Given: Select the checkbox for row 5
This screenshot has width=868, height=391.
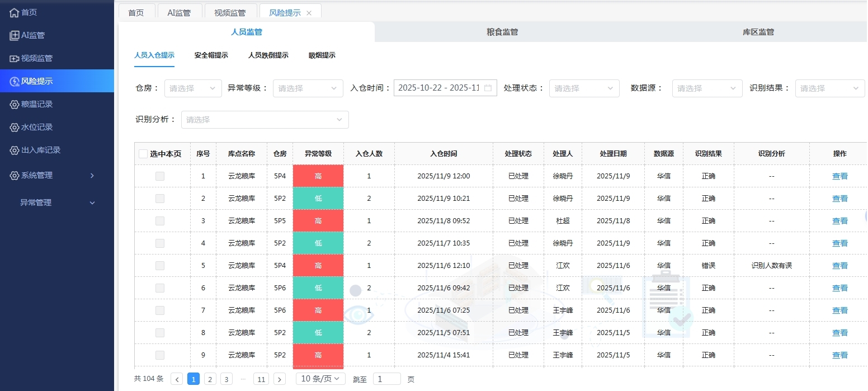Looking at the screenshot, I should [160, 266].
